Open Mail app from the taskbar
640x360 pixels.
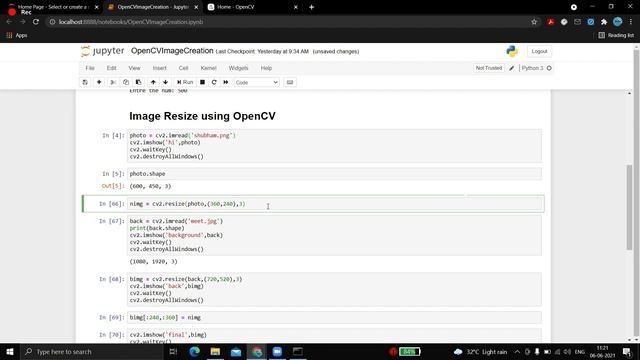pos(236,351)
